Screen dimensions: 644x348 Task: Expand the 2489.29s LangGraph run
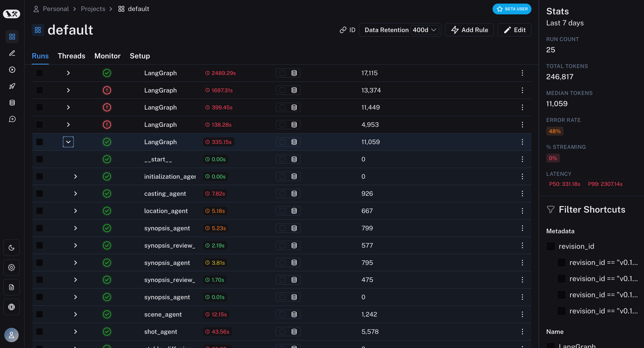[68, 73]
